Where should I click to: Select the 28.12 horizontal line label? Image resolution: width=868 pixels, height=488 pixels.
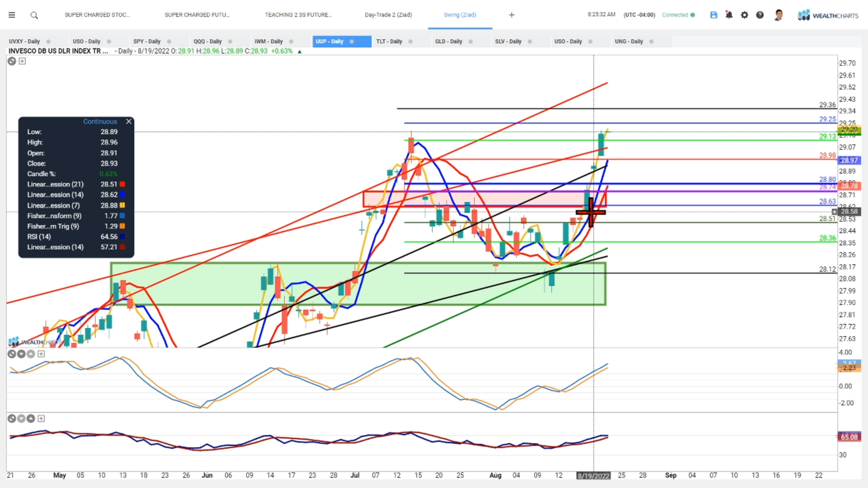point(827,269)
